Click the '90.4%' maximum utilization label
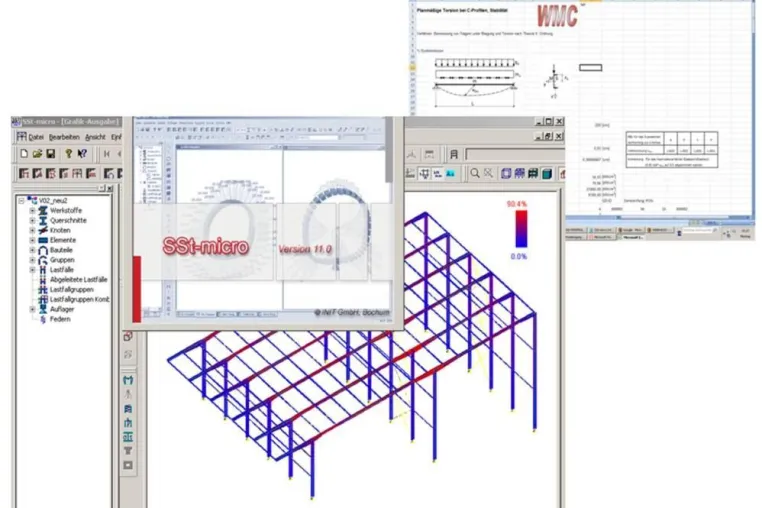The width and height of the screenshot is (762, 508). pyautogui.click(x=517, y=204)
